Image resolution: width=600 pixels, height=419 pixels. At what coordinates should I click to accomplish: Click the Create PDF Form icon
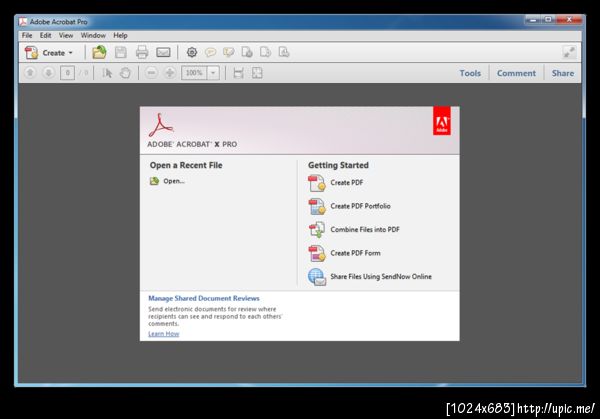[317, 253]
